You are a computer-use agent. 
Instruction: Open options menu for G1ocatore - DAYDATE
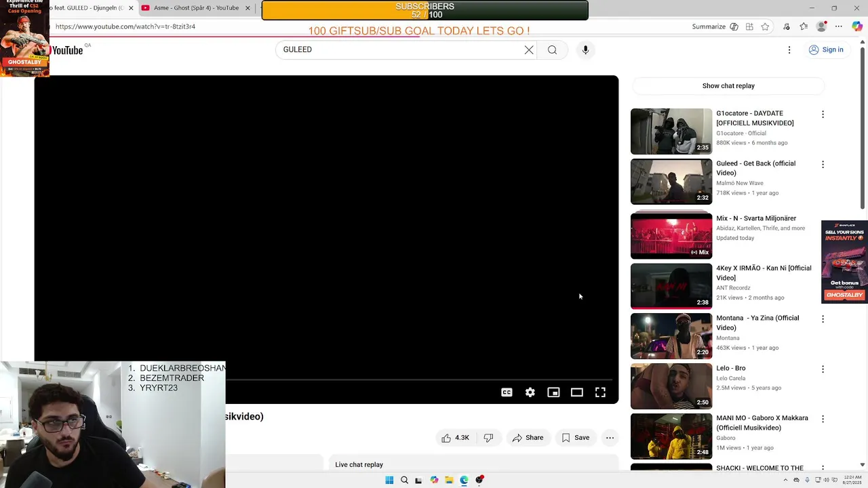[823, 115]
